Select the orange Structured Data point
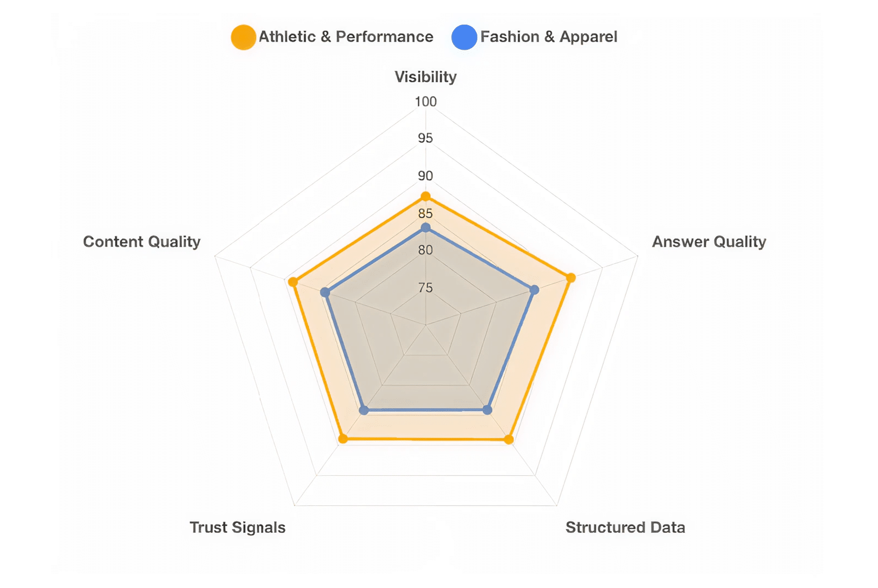The height and width of the screenshot is (588, 878). (509, 439)
